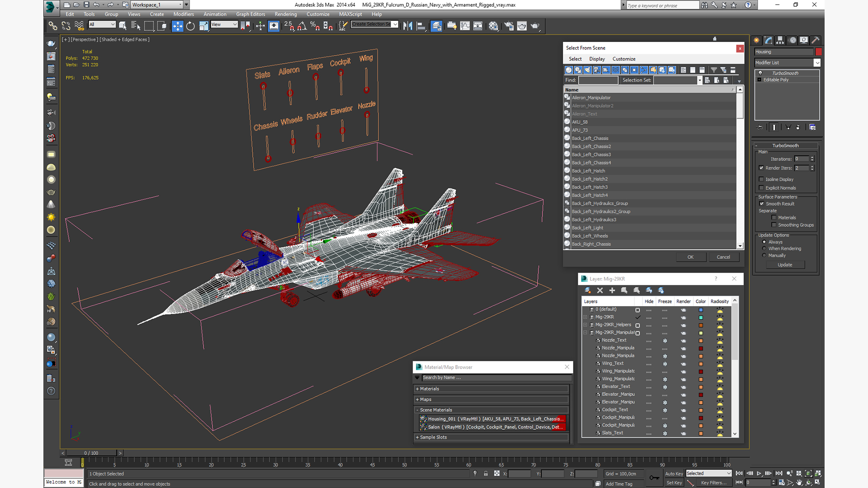Screen dimensions: 868x488
Task: Open the Select by Name tool
Action: [135, 26]
